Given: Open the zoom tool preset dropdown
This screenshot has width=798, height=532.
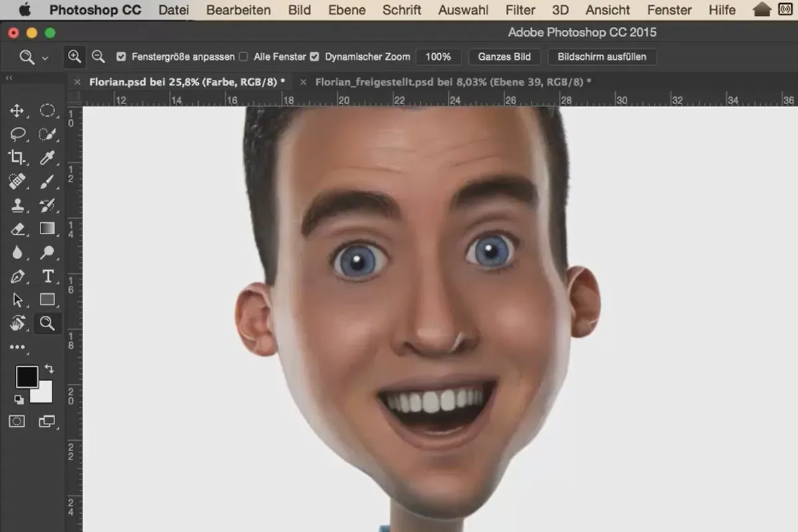Looking at the screenshot, I should (33, 57).
